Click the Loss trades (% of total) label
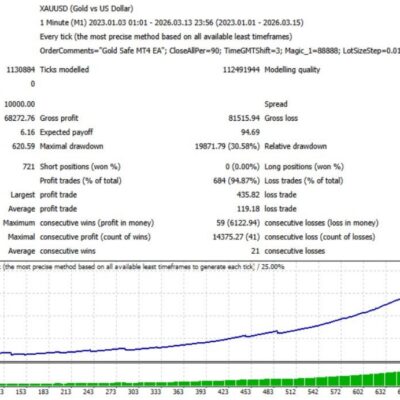 [303, 181]
